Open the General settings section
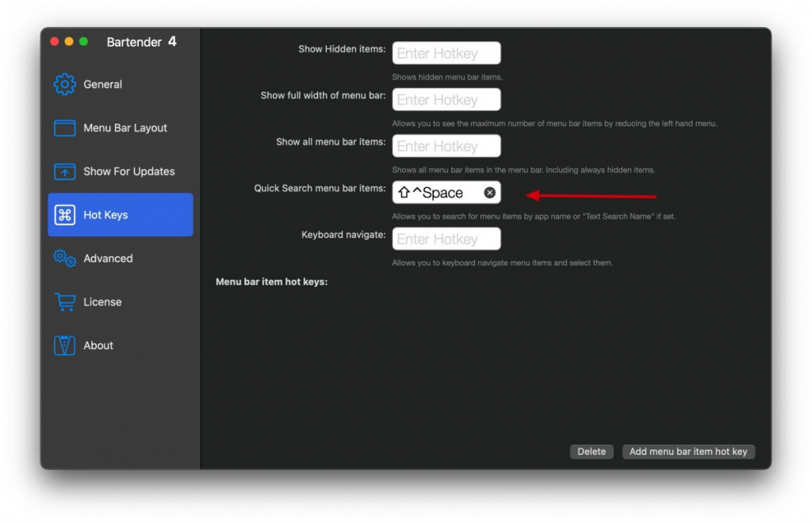The height and width of the screenshot is (523, 812). pyautogui.click(x=121, y=84)
